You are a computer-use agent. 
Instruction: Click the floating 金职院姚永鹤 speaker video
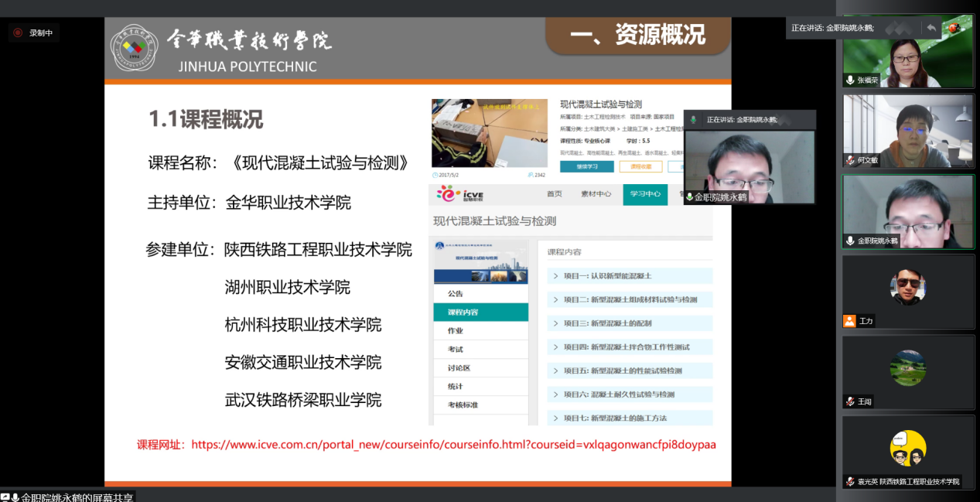[749, 162]
